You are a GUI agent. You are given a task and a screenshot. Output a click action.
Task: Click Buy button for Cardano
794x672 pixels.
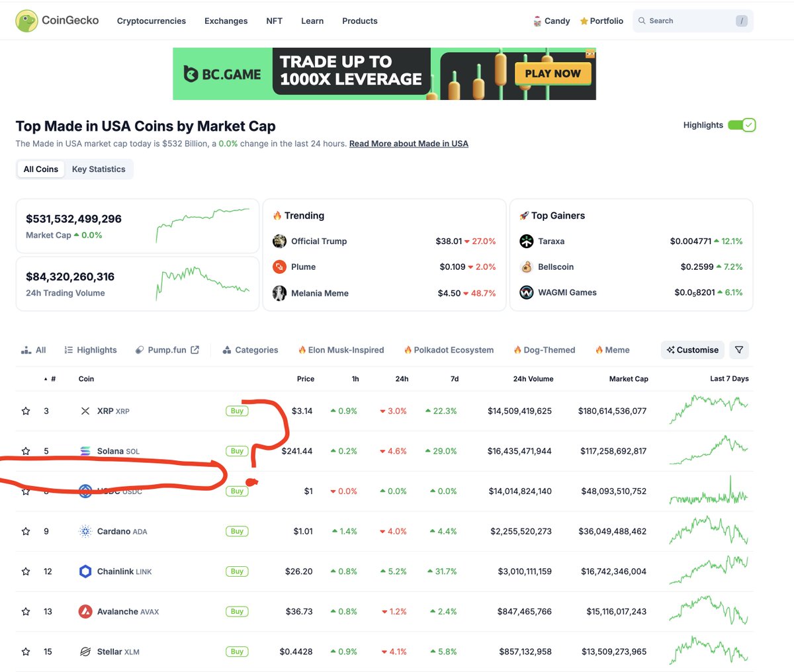tap(237, 531)
